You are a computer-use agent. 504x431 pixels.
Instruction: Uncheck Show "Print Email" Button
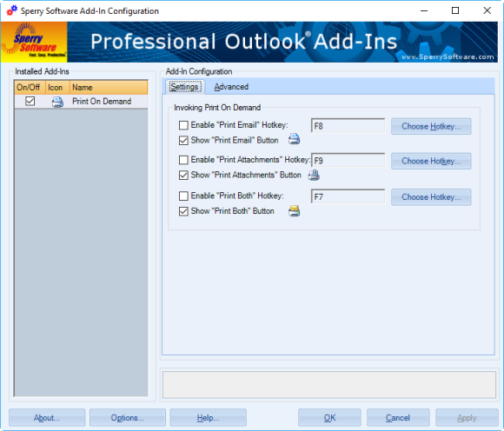coord(183,141)
